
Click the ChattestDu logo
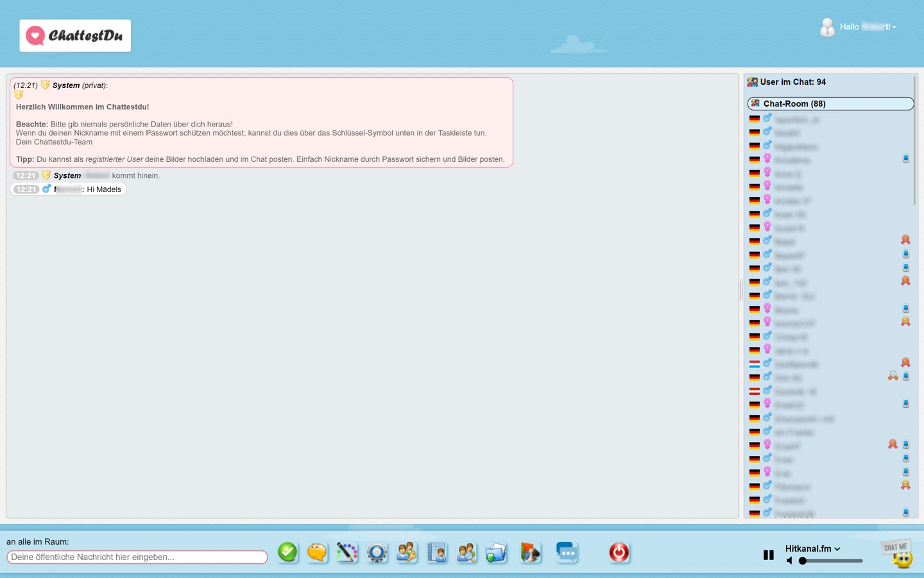[x=75, y=35]
